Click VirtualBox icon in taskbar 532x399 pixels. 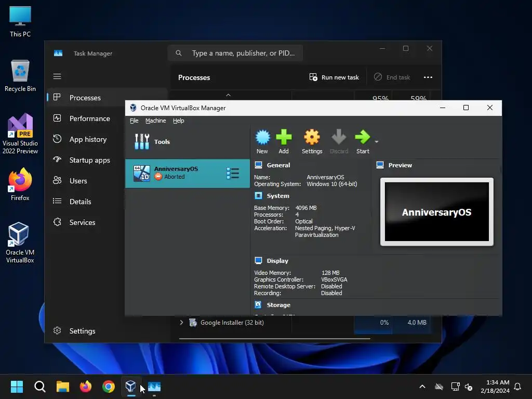tap(130, 387)
